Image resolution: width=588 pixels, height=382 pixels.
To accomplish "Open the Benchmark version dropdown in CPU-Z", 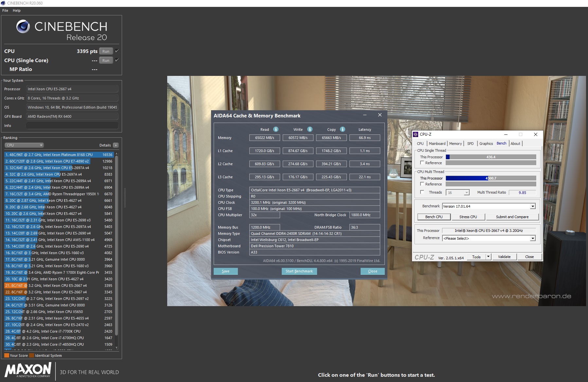I will coord(489,206).
